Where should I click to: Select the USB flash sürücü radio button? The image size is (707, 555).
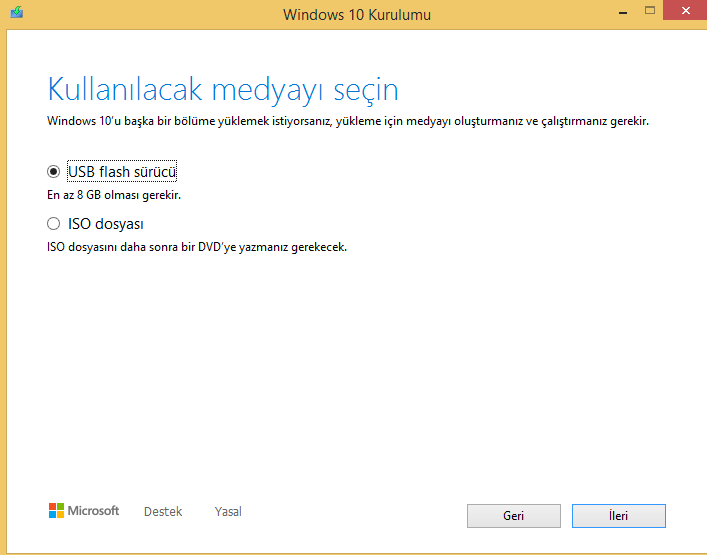pos(54,171)
